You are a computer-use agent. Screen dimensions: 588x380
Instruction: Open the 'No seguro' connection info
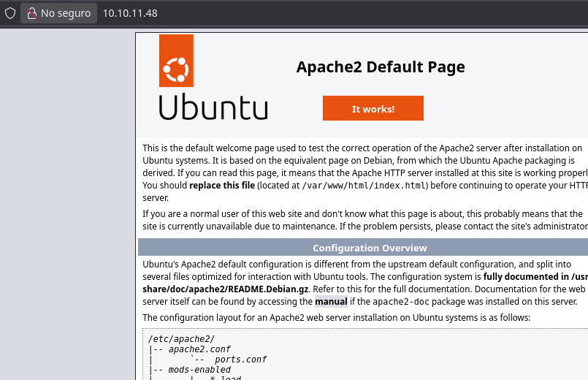(59, 13)
